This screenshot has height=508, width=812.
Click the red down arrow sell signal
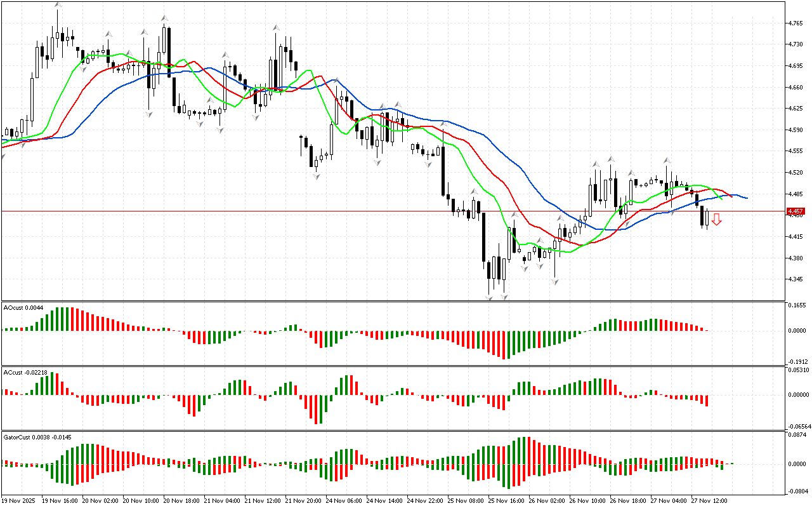click(716, 220)
